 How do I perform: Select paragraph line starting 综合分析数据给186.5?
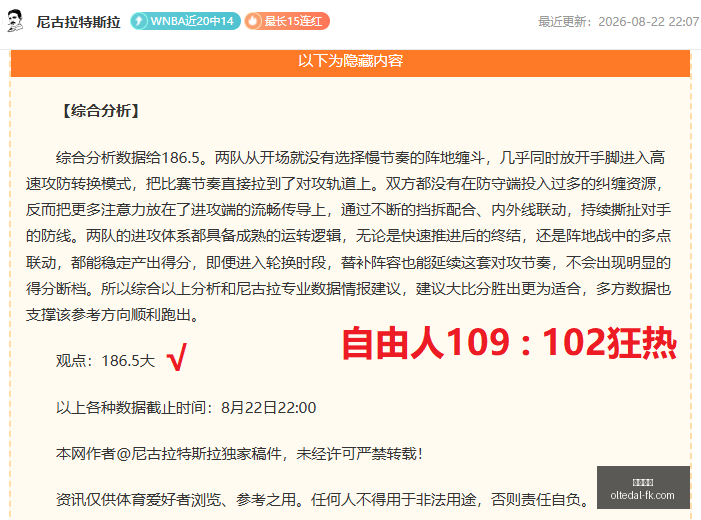click(x=360, y=158)
